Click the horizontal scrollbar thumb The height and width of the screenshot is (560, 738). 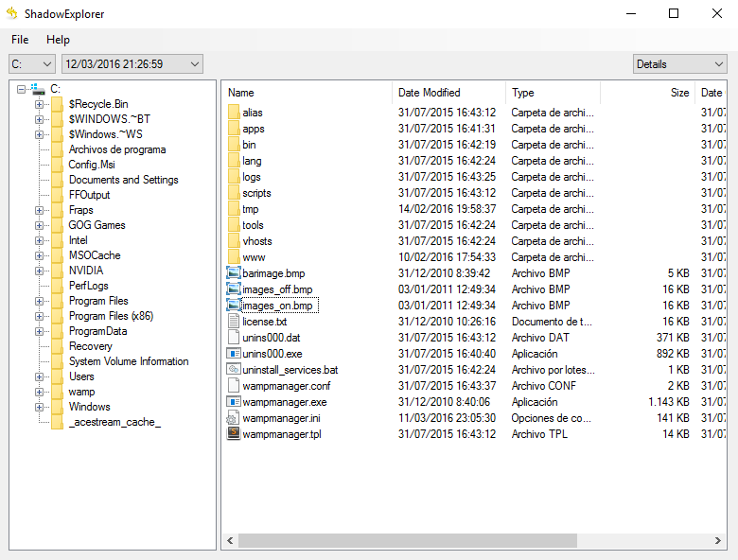408,541
